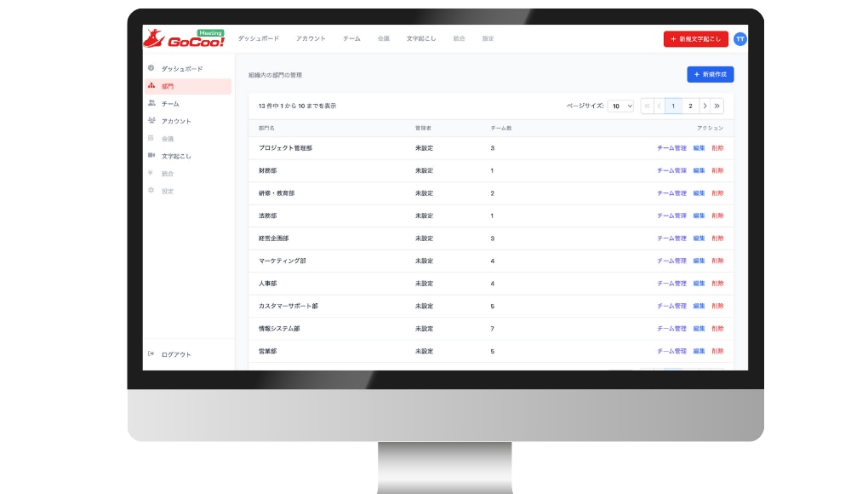The height and width of the screenshot is (494, 868).
Task: Open the ページサイズ dropdown
Action: pos(620,106)
